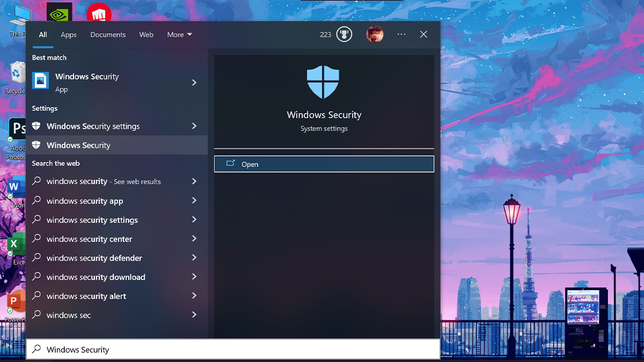Select the All search tab
The image size is (644, 362).
43,34
